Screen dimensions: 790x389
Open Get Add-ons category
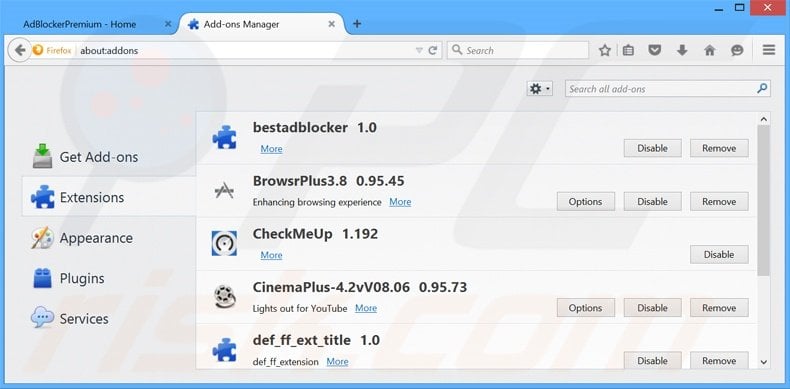108,157
